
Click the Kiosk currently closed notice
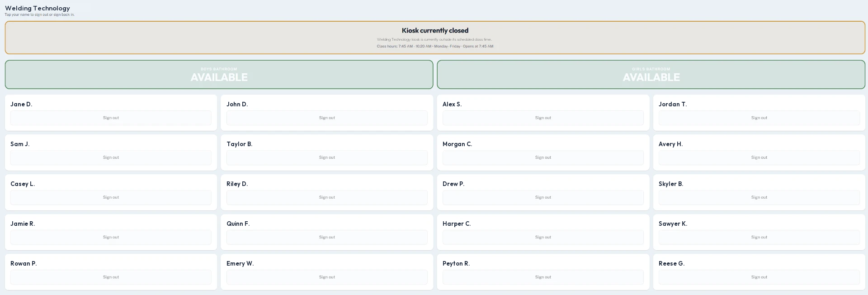coord(435,38)
